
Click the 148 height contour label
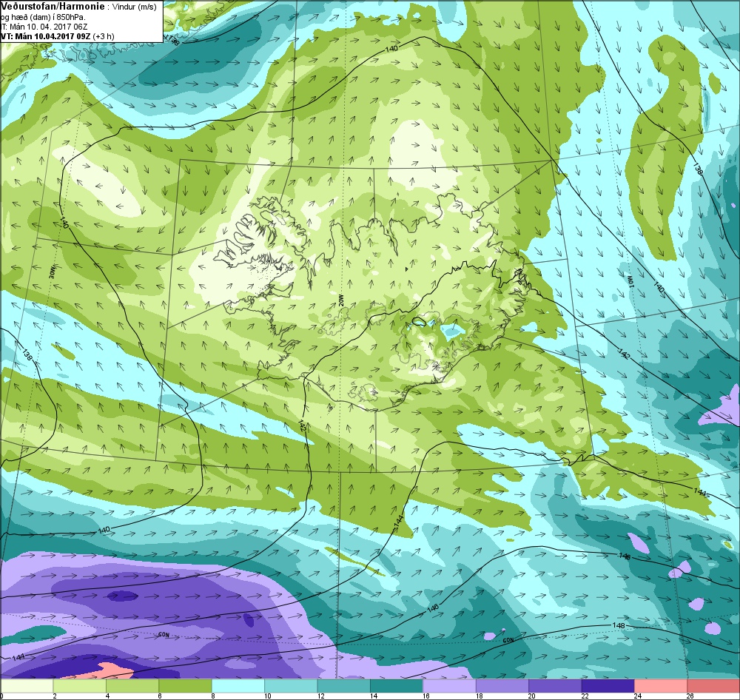point(618,625)
